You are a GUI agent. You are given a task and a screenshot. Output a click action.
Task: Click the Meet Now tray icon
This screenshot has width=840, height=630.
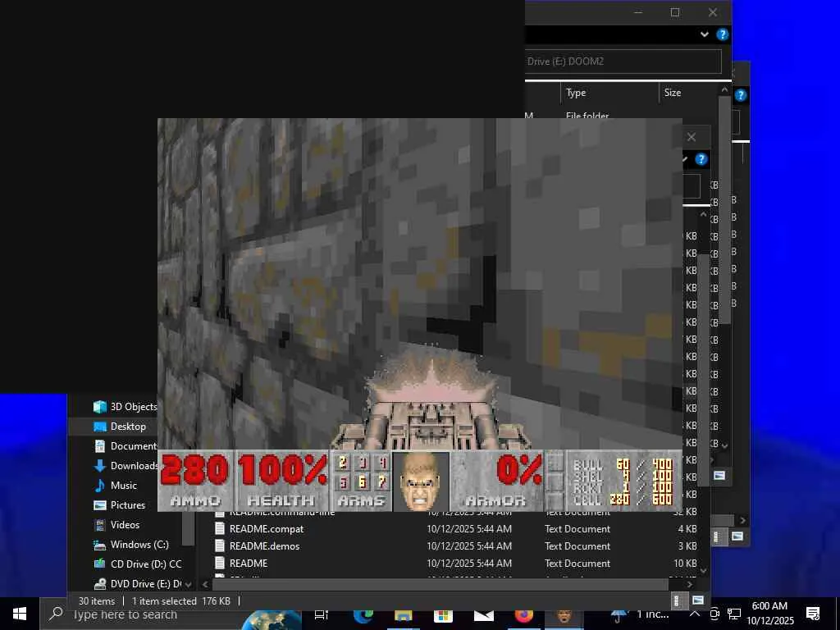[x=714, y=614]
